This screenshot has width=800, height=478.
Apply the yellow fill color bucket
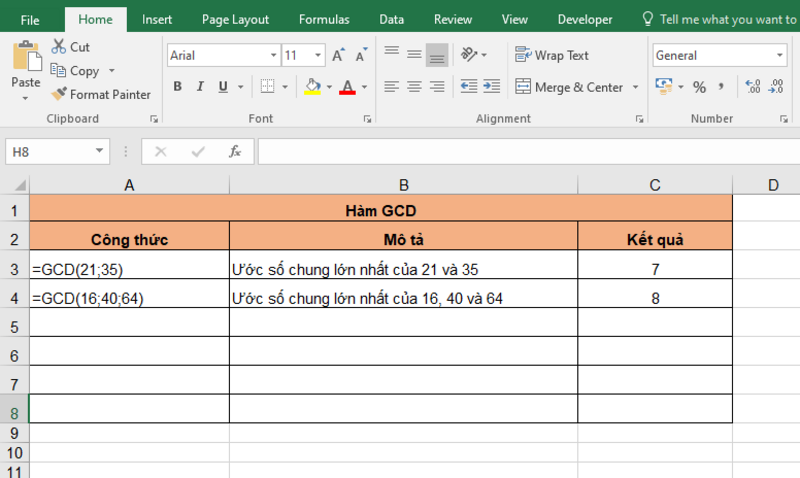312,87
